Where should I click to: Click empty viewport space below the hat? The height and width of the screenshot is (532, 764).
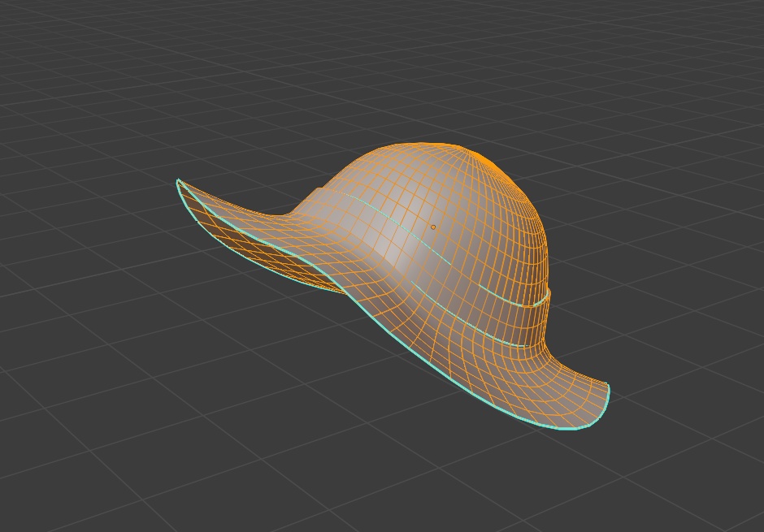pos(382,487)
